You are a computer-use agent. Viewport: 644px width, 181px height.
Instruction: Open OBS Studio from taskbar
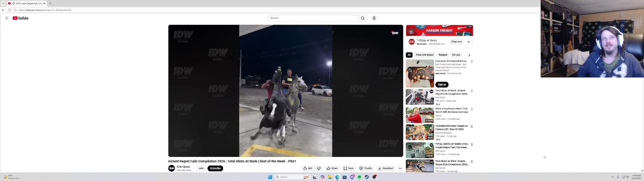(374, 177)
